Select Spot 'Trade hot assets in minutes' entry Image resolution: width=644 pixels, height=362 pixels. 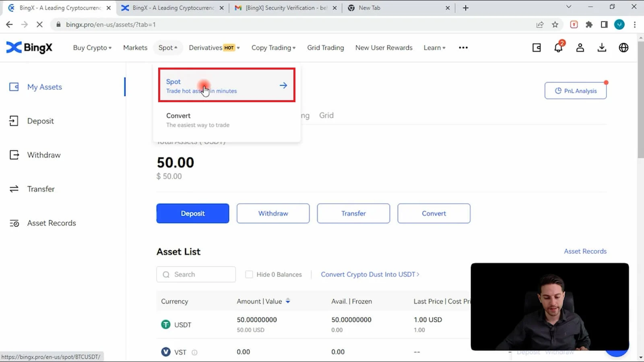(x=227, y=85)
